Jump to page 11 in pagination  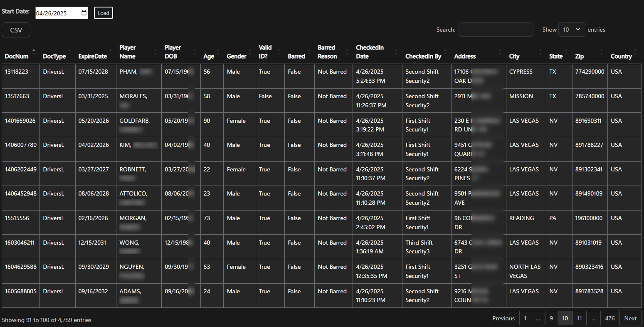click(579, 318)
